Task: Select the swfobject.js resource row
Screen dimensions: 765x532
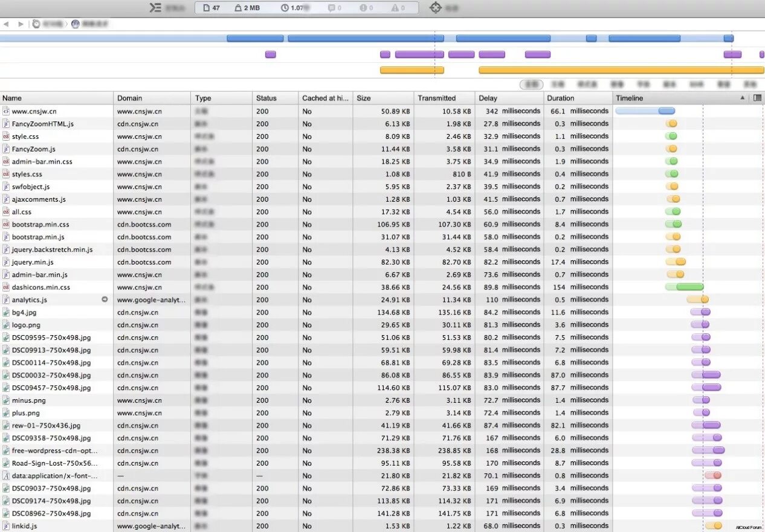Action: point(382,187)
